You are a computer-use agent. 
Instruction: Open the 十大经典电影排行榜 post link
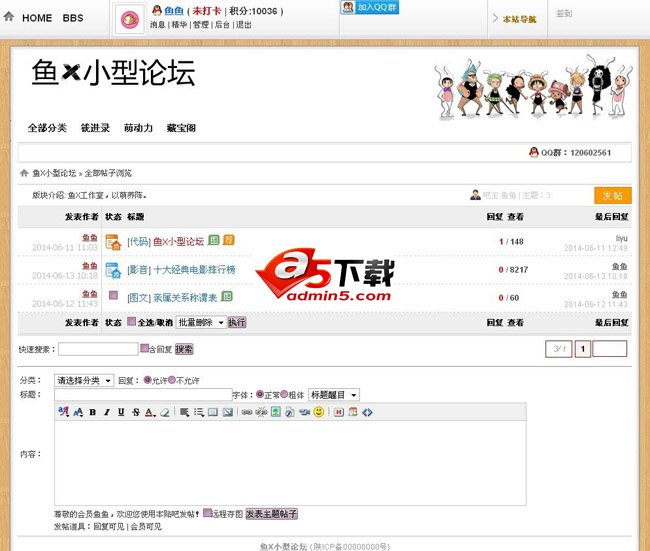pyautogui.click(x=194, y=269)
